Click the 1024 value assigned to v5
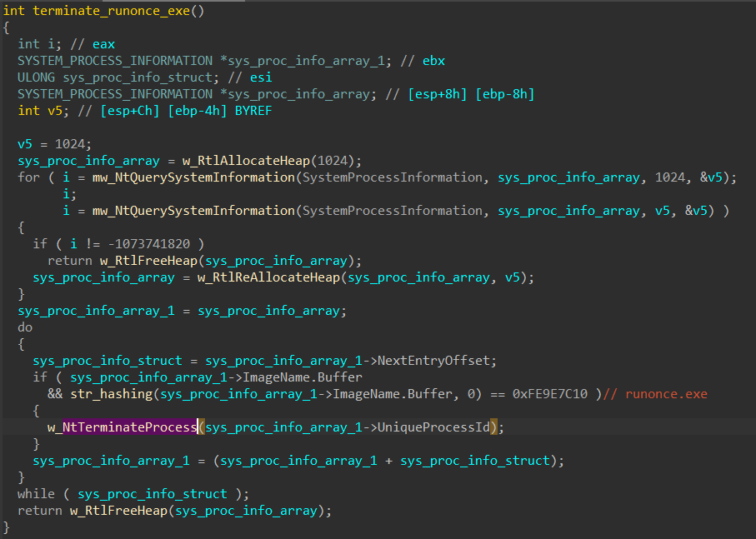The width and height of the screenshot is (756, 539). click(70, 144)
